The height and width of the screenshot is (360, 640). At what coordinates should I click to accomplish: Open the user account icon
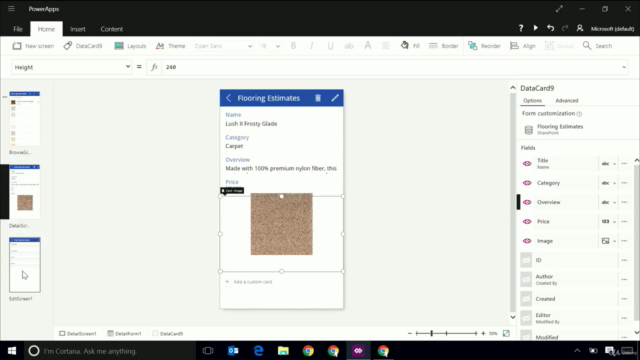(x=580, y=28)
